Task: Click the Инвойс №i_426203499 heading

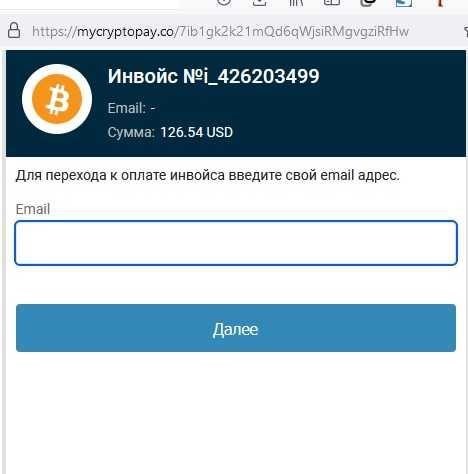Action: pos(214,76)
